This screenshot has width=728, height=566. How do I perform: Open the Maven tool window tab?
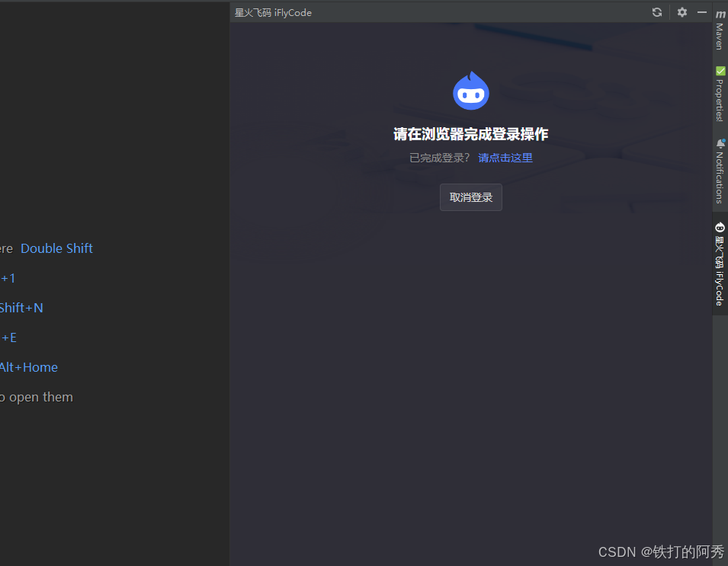point(720,30)
